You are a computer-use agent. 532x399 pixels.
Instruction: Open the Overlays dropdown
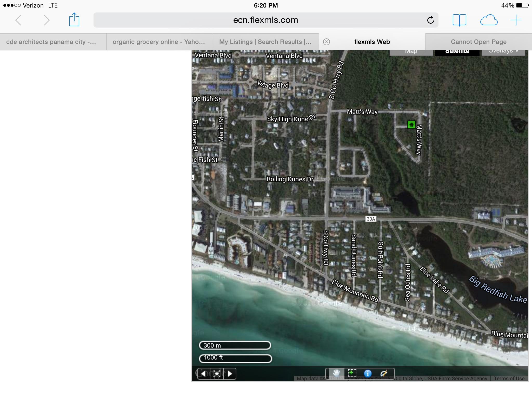503,52
